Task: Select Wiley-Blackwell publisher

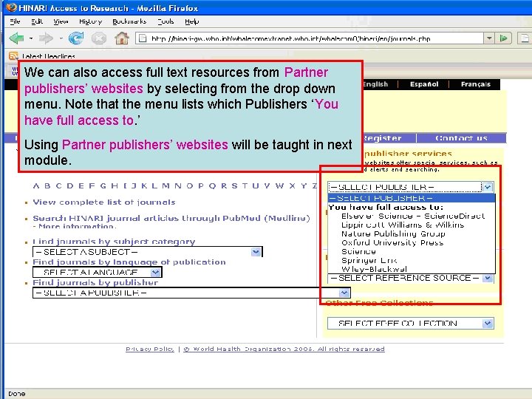Action: 374,269
